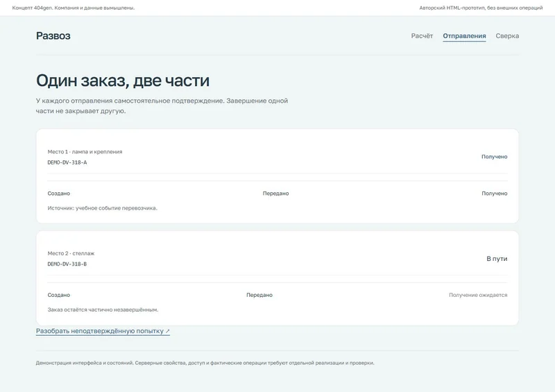Select the tracking code DEMO-DV-318-B

67,264
